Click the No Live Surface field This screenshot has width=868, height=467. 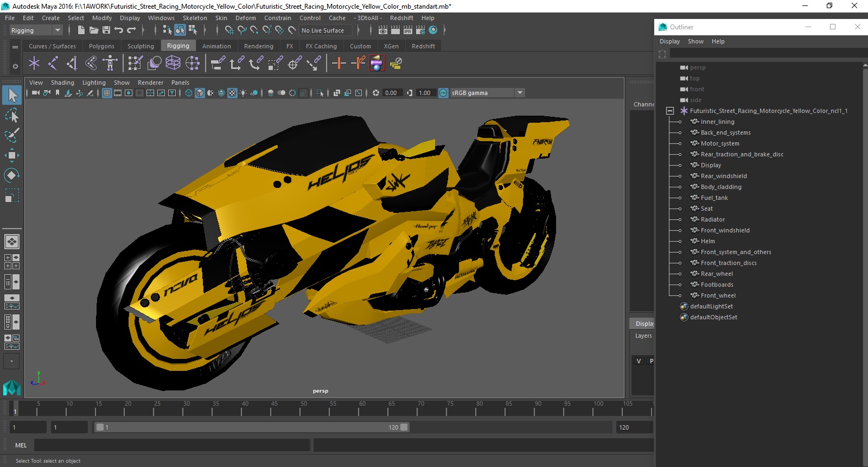(325, 30)
